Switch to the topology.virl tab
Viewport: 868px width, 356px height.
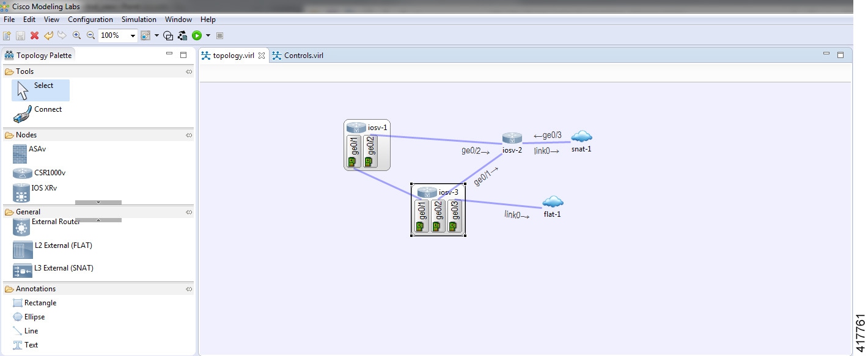[233, 56]
